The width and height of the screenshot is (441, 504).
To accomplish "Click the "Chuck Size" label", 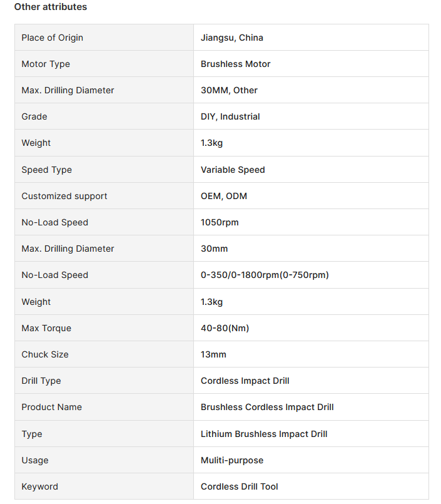I will coord(45,354).
